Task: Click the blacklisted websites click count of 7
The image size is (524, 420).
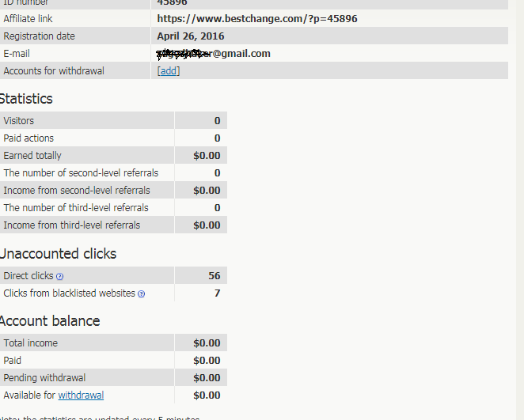Action: tap(217, 293)
